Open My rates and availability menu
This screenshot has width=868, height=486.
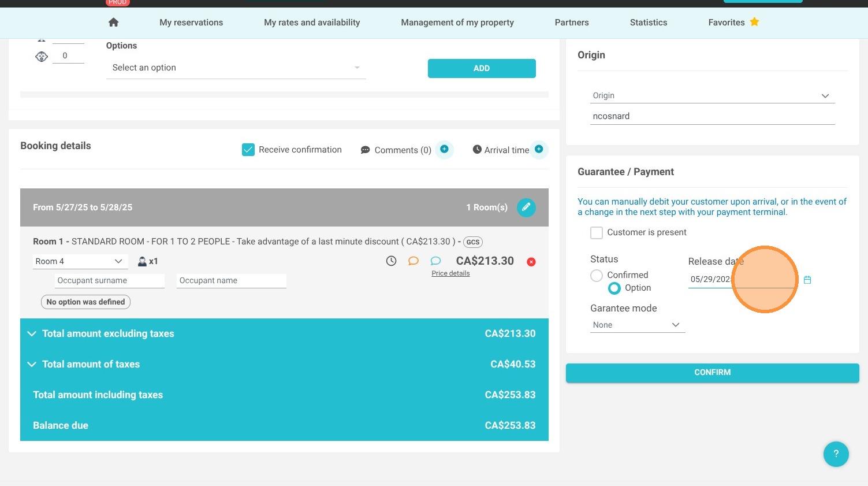[312, 23]
